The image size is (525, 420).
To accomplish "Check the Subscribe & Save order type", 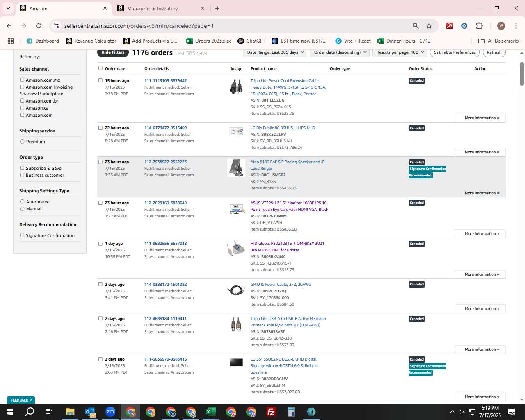I will coord(22,168).
